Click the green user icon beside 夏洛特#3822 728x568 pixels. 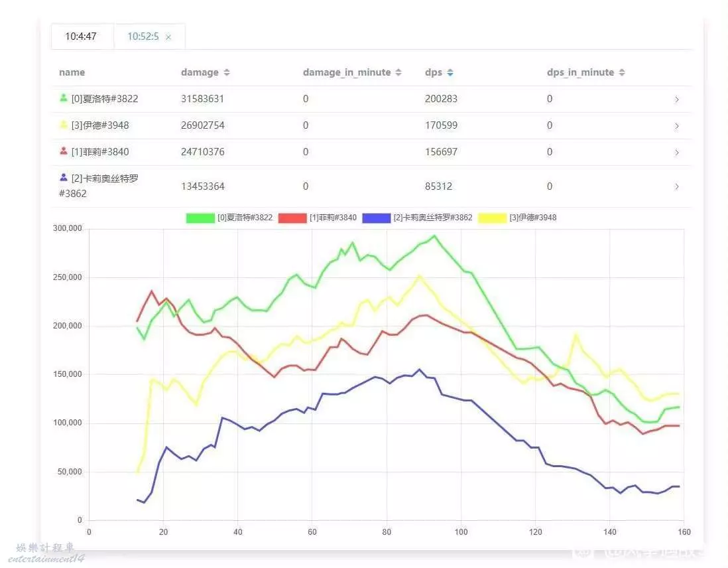[64, 98]
